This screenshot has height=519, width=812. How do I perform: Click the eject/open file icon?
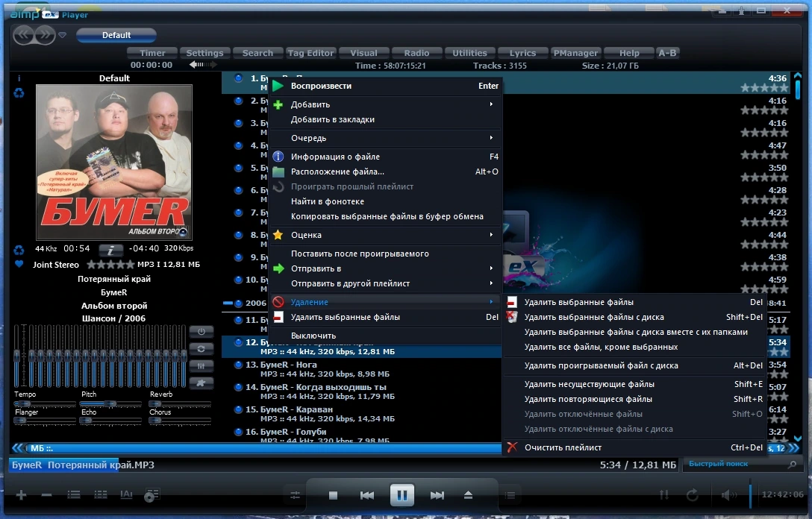pos(468,495)
